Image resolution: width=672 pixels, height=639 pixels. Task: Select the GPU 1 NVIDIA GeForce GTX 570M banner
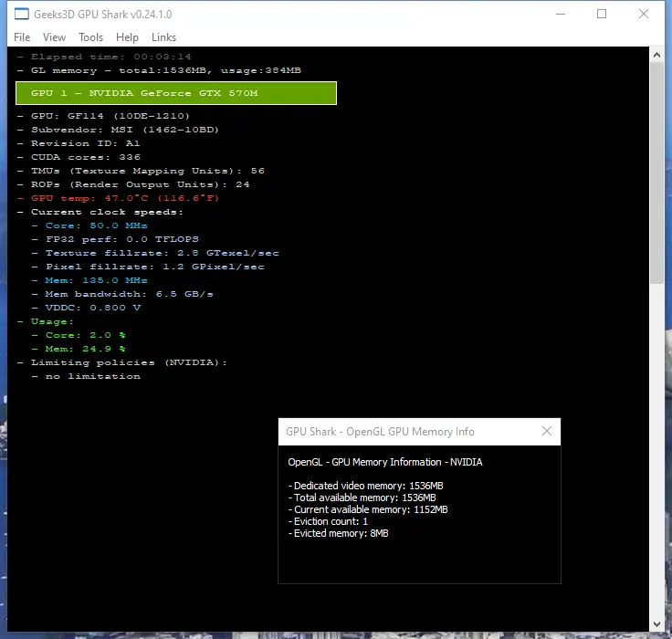(x=176, y=93)
